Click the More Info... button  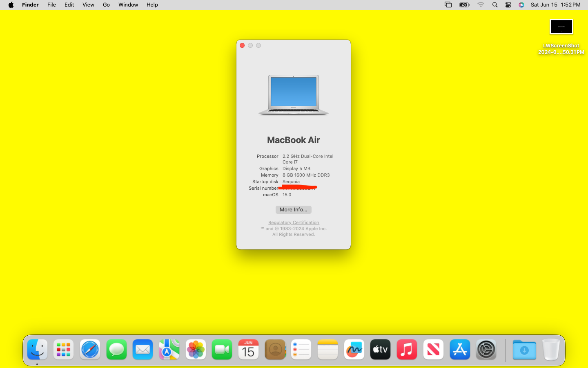pyautogui.click(x=294, y=210)
